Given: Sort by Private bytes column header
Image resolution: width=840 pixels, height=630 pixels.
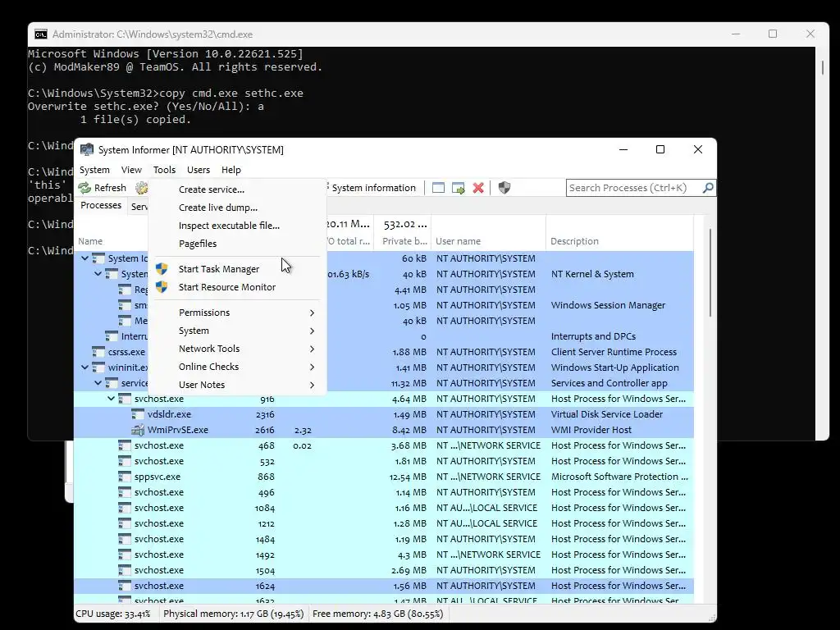Looking at the screenshot, I should coord(404,242).
